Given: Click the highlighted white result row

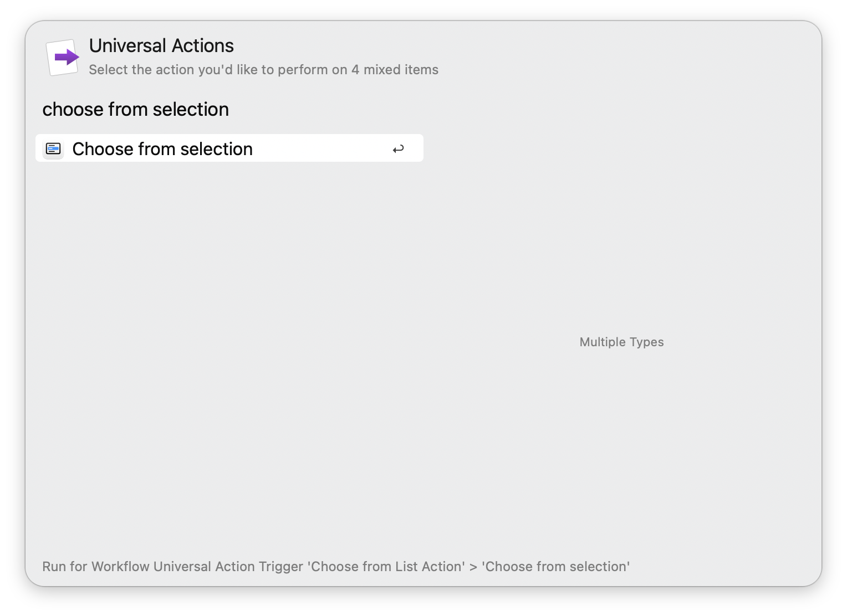Looking at the screenshot, I should point(229,148).
